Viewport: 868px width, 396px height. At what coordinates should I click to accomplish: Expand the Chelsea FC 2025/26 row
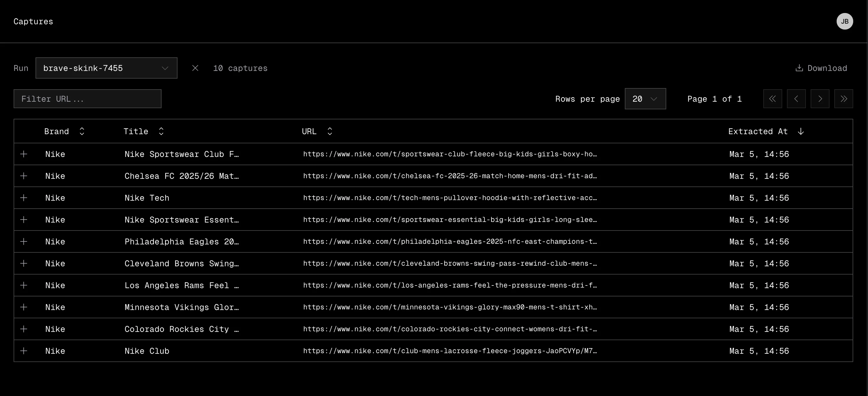tap(24, 176)
